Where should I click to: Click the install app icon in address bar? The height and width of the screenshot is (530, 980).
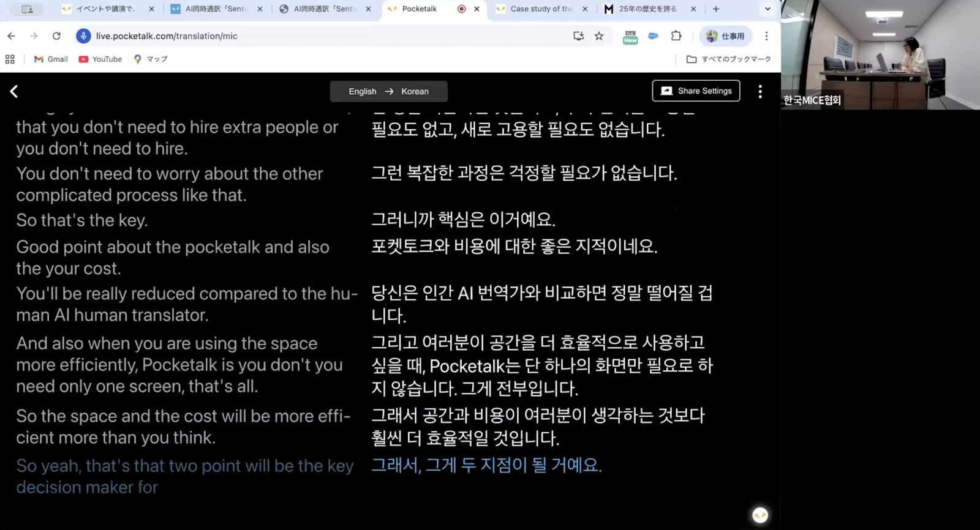(x=578, y=36)
